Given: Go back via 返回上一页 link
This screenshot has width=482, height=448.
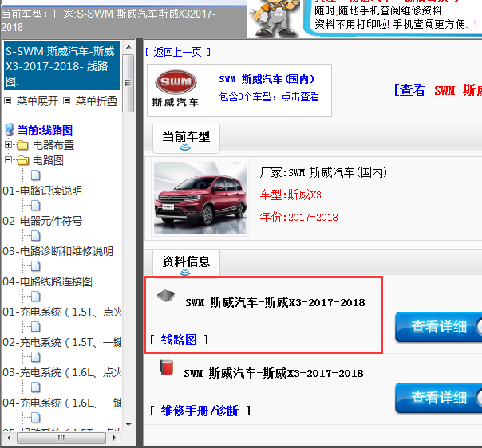Looking at the screenshot, I should pyautogui.click(x=178, y=52).
